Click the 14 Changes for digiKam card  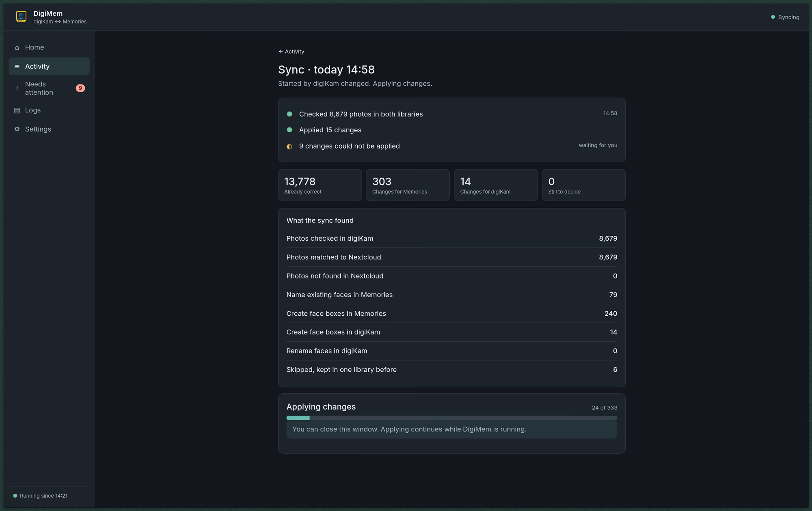[x=496, y=185]
